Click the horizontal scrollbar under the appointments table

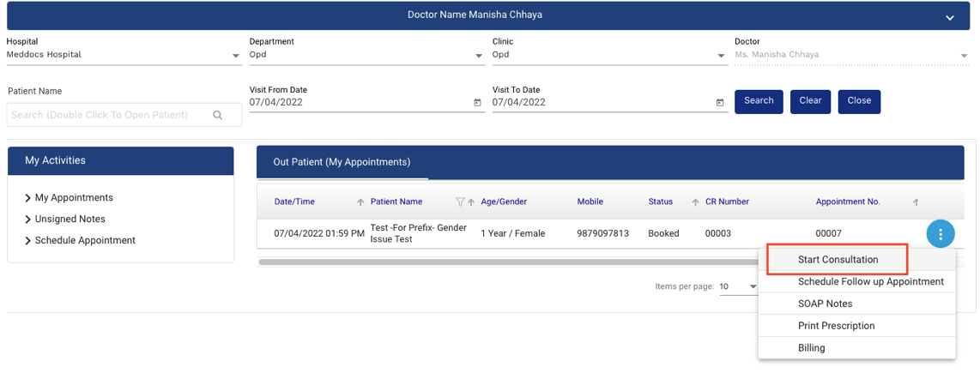point(506,262)
